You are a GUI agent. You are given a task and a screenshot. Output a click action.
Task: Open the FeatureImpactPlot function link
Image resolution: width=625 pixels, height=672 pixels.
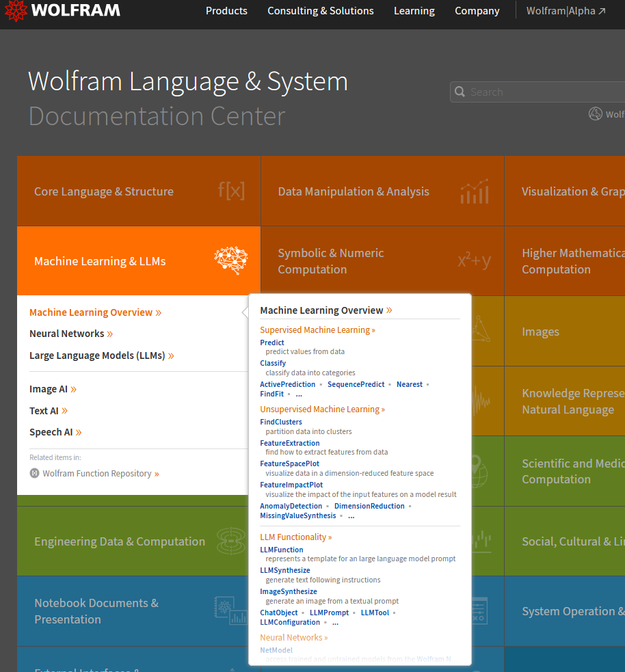pos(291,485)
